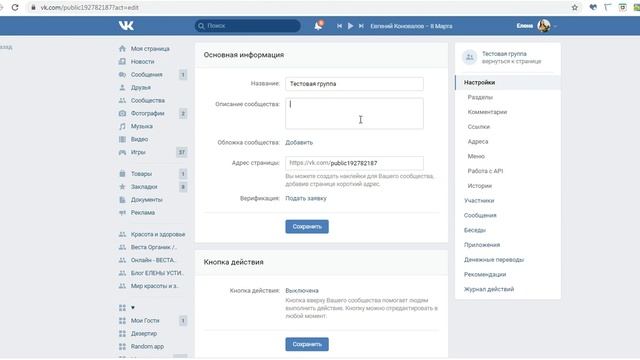The image size is (640, 360).
Task: Open Онлайн - ВЕСТА community shortcut
Action: [153, 260]
